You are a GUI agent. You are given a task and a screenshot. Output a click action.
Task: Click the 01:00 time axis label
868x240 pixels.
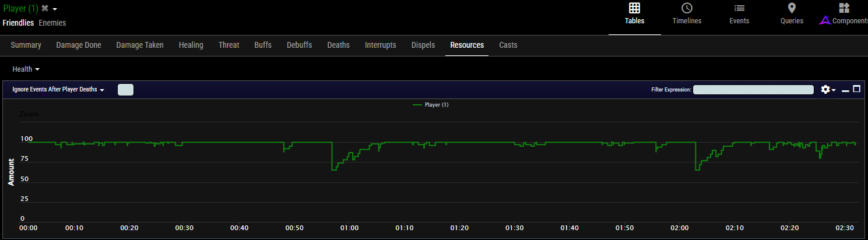[349, 228]
